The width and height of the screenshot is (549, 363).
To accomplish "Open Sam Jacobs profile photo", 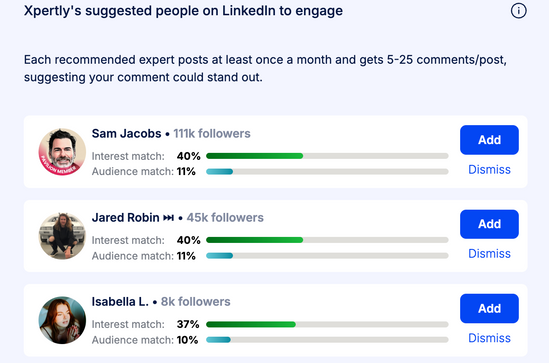I will click(62, 152).
